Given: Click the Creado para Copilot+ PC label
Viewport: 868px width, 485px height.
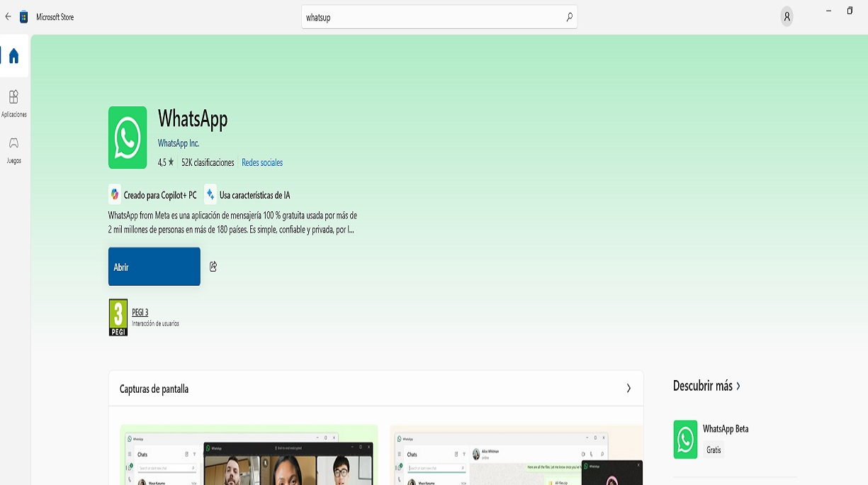Looking at the screenshot, I should point(160,195).
